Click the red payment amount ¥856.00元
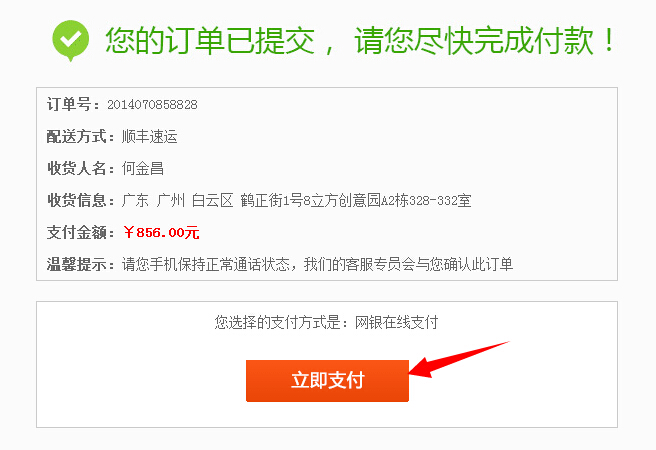Image resolution: width=656 pixels, height=450 pixels. pos(161,233)
